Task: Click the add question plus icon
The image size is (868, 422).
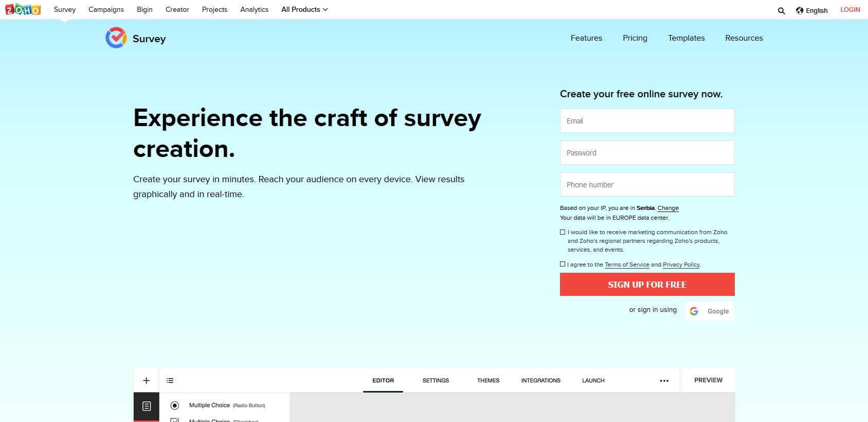Action: click(x=146, y=380)
